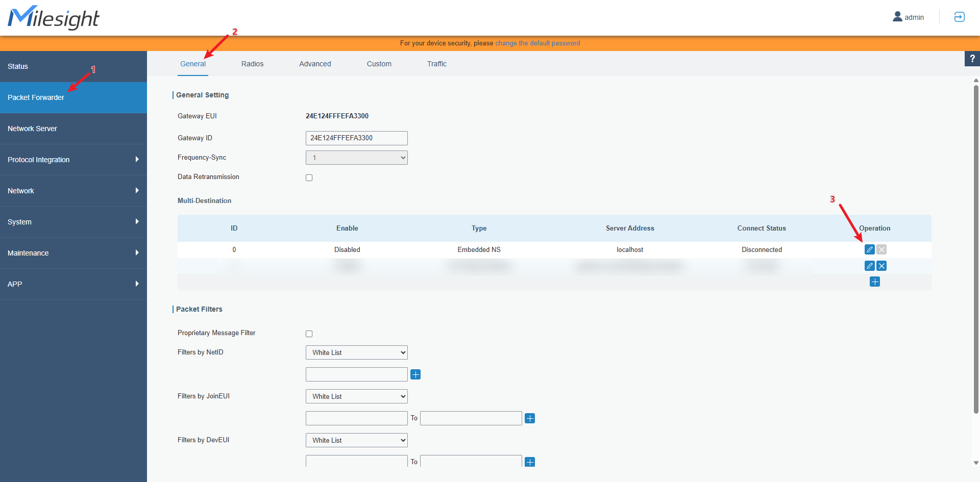Expand the System sidebar menu
Screen dimensions: 980x482
tap(73, 222)
